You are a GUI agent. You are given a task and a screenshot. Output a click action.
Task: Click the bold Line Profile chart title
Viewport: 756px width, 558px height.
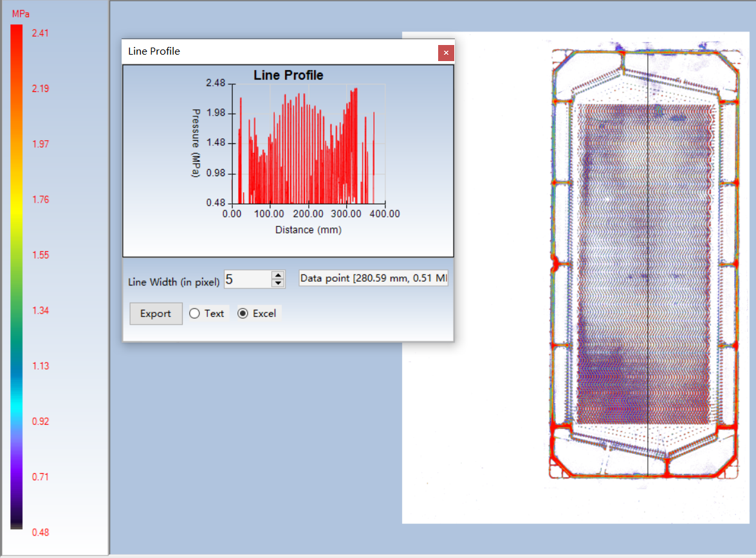288,75
